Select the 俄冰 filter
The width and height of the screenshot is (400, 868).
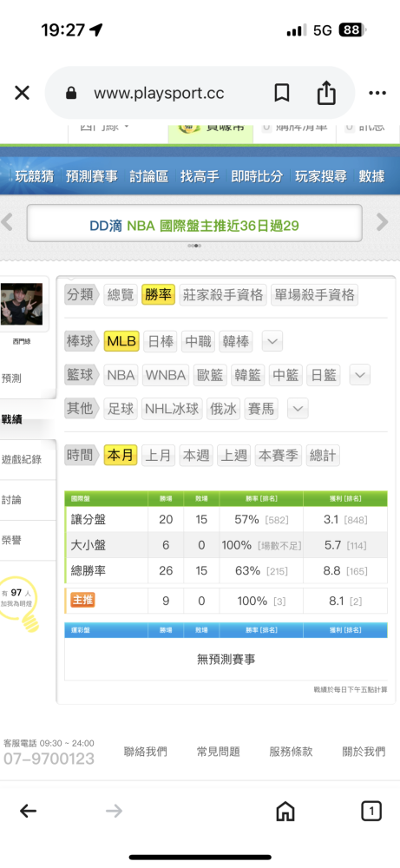pos(223,409)
